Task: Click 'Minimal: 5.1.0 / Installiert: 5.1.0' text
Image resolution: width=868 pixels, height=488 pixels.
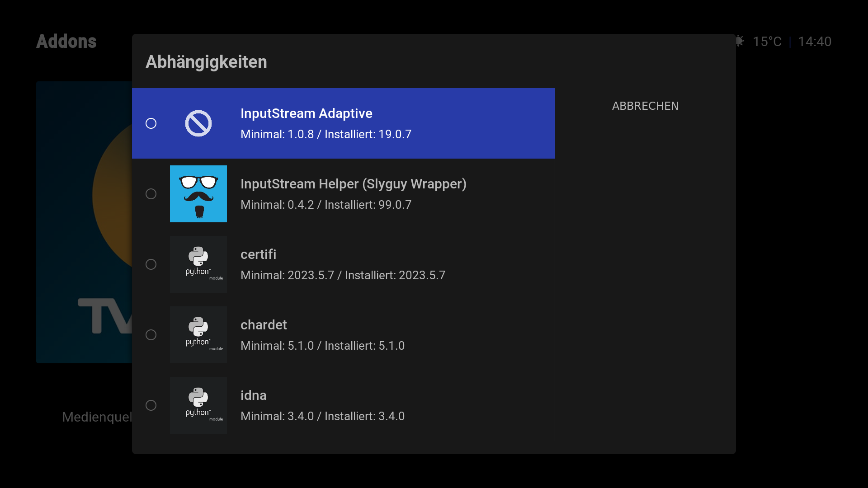Action: pos(323,346)
